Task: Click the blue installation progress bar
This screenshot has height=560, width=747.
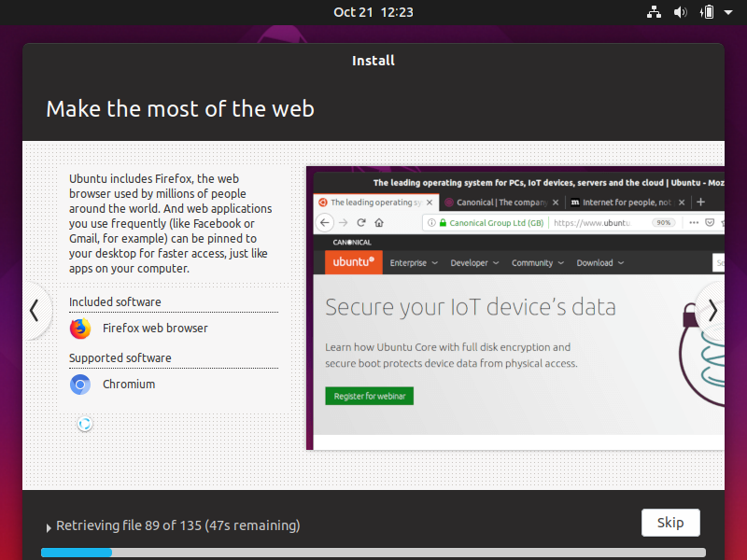Action: 77,553
